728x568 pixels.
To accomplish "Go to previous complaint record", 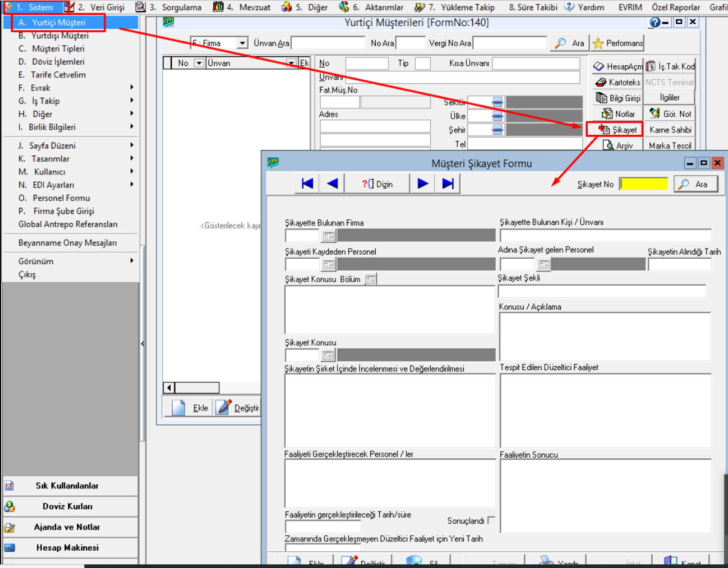I will 333,184.
